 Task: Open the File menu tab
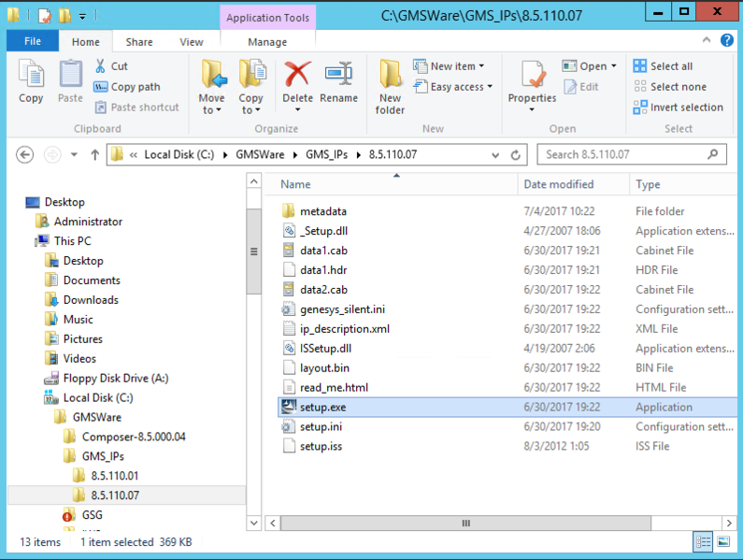tap(33, 42)
